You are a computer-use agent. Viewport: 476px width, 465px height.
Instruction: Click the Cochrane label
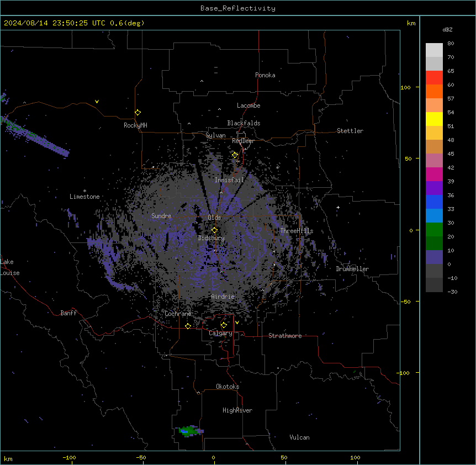(x=178, y=314)
